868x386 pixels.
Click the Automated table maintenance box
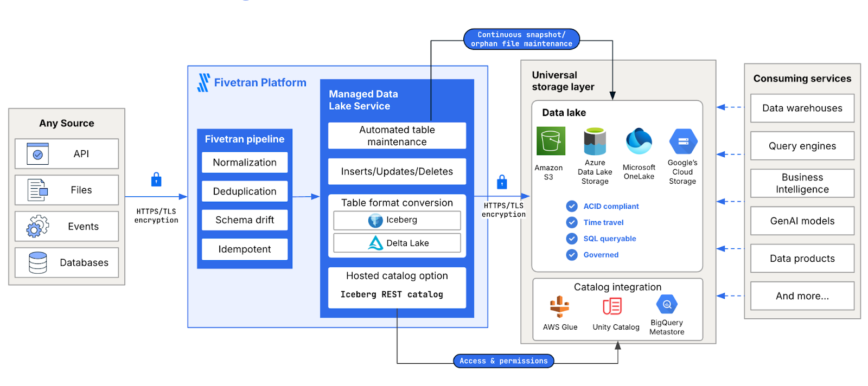[x=397, y=136]
